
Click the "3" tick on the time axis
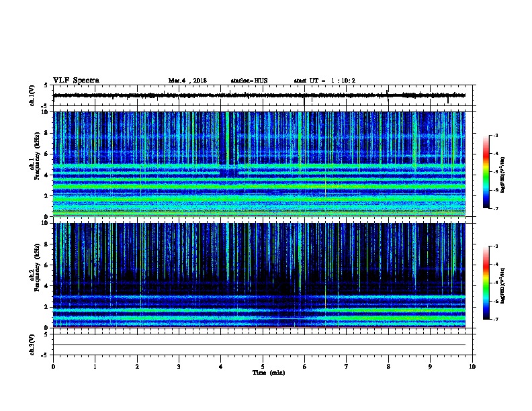[179, 366]
